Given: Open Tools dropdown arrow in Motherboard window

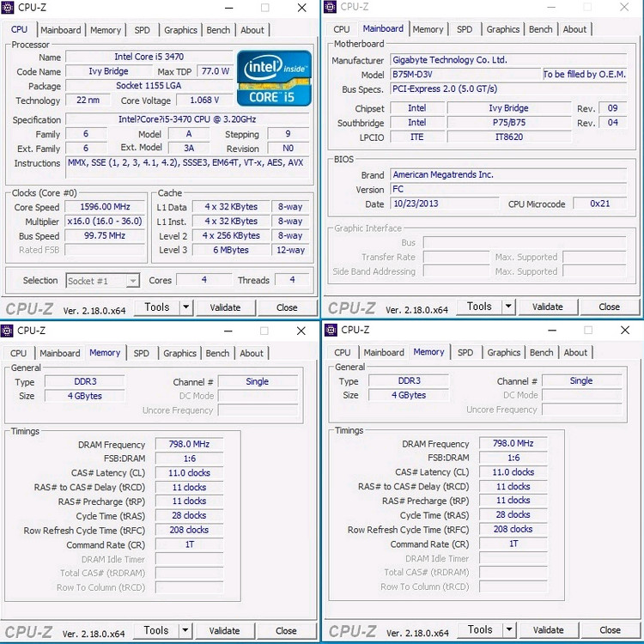Looking at the screenshot, I should pos(508,307).
